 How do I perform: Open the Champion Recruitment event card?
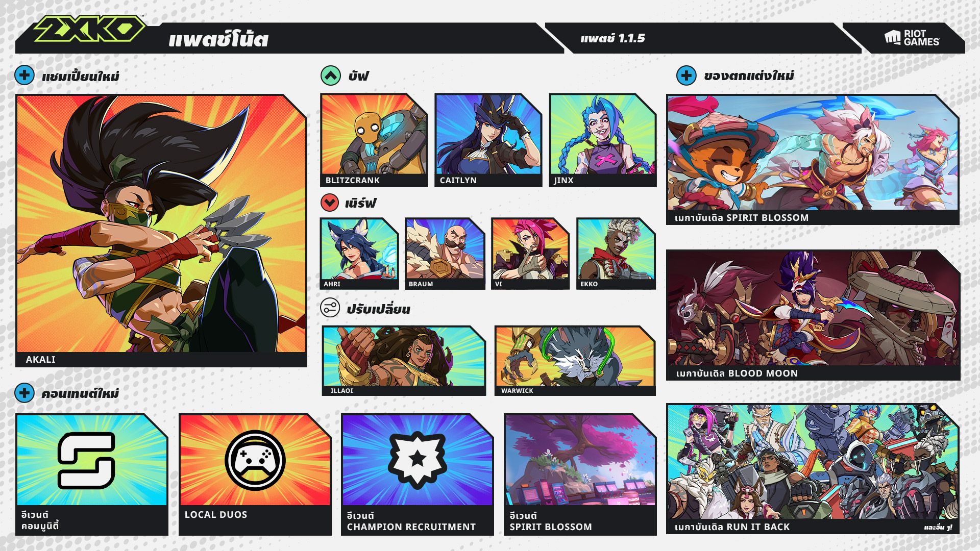[417, 474]
